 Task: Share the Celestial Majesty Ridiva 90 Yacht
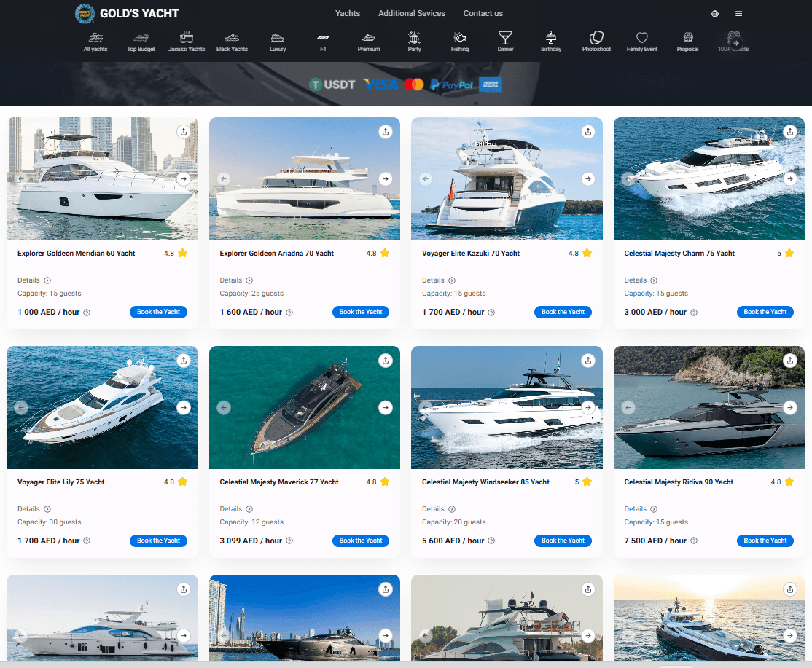pos(790,361)
